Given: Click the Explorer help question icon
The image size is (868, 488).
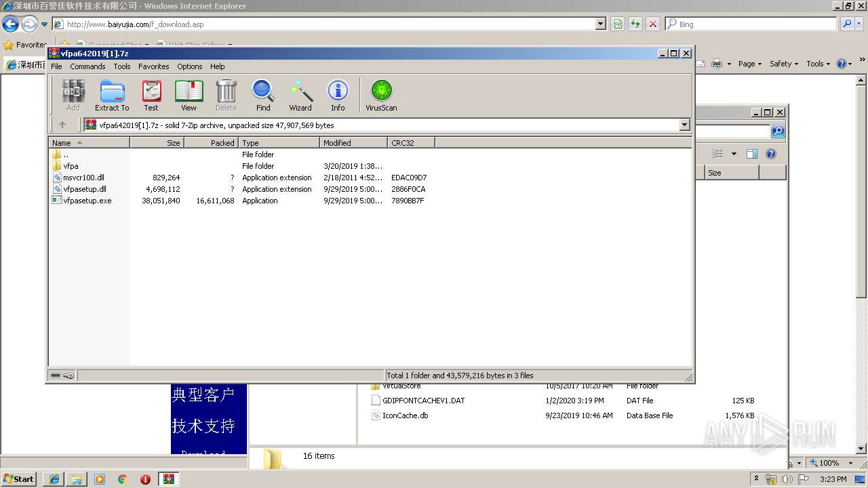Looking at the screenshot, I should [x=770, y=154].
